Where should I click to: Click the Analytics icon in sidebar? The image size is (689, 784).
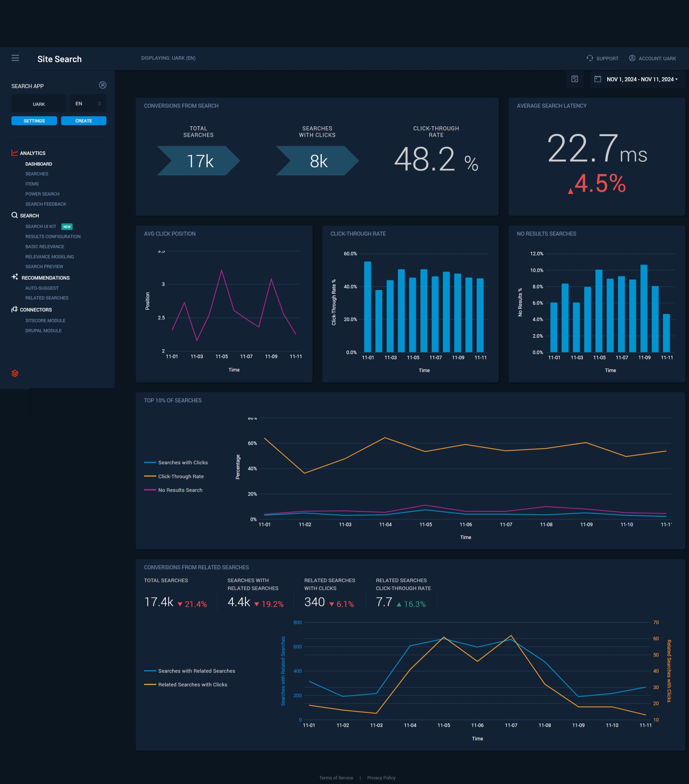click(14, 153)
